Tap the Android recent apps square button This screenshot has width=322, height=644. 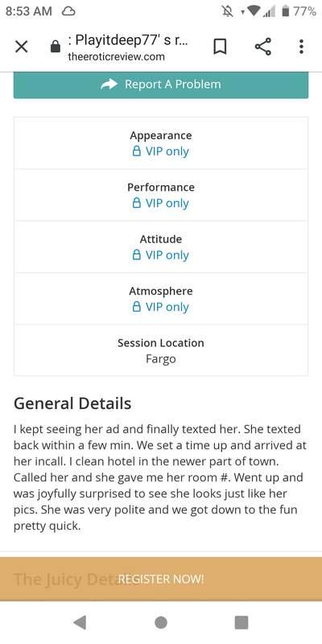(242, 622)
